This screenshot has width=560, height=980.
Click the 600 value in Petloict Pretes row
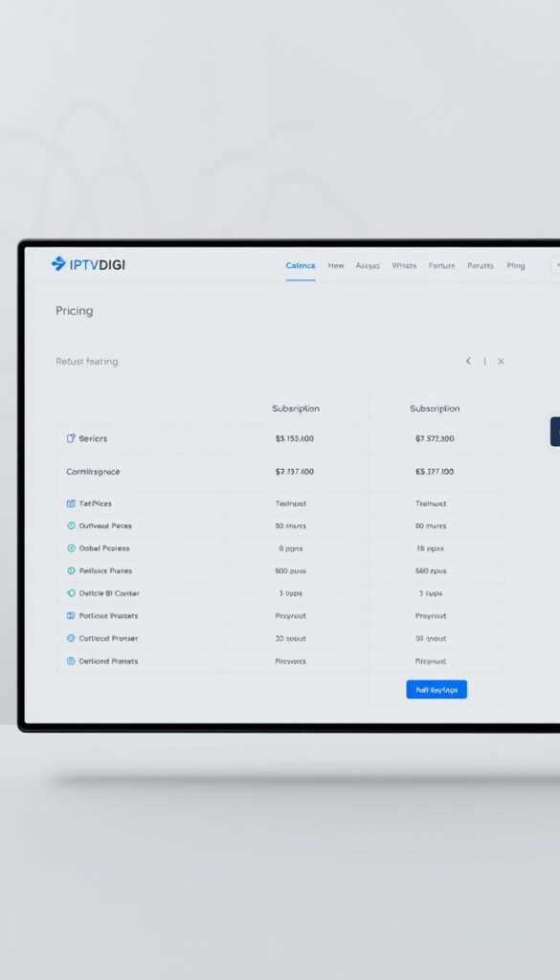pos(291,570)
